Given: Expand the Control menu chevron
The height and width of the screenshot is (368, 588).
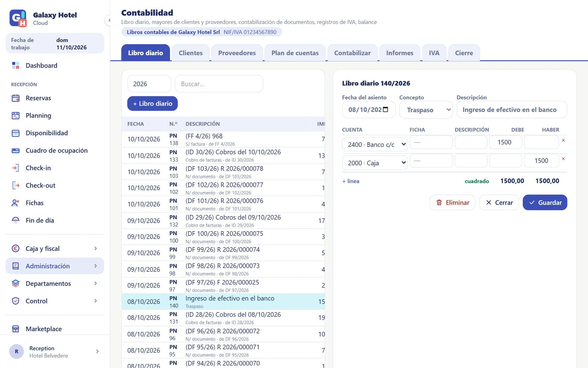Looking at the screenshot, I should tap(96, 301).
